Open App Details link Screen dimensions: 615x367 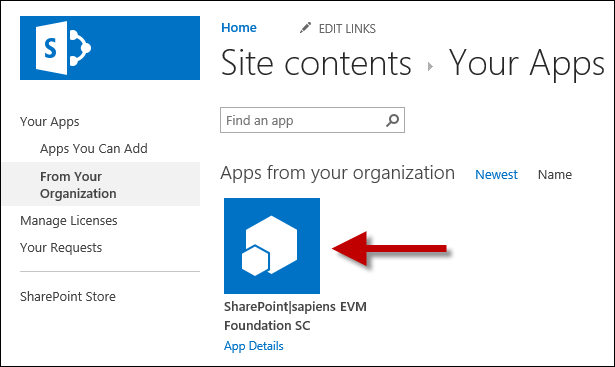pyautogui.click(x=254, y=346)
